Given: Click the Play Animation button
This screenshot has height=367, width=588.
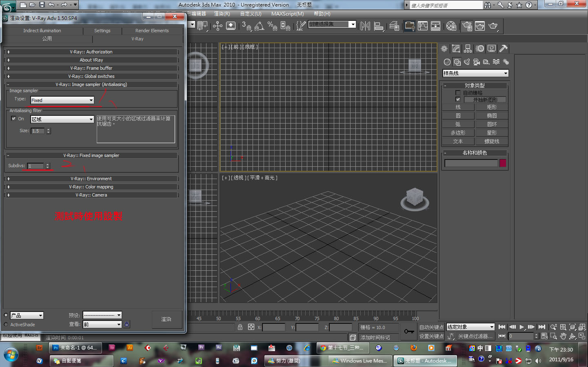Looking at the screenshot, I should [x=521, y=327].
